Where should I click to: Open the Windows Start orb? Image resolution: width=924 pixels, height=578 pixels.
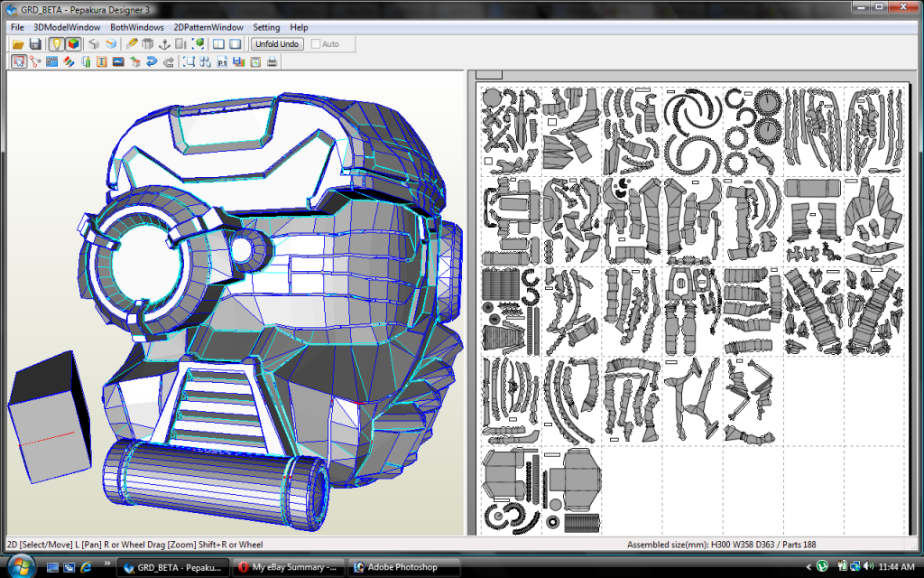coord(22,566)
